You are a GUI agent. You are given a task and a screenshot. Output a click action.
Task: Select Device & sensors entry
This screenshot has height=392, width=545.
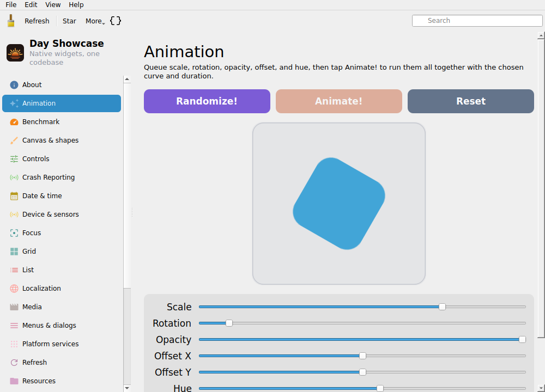click(x=62, y=214)
